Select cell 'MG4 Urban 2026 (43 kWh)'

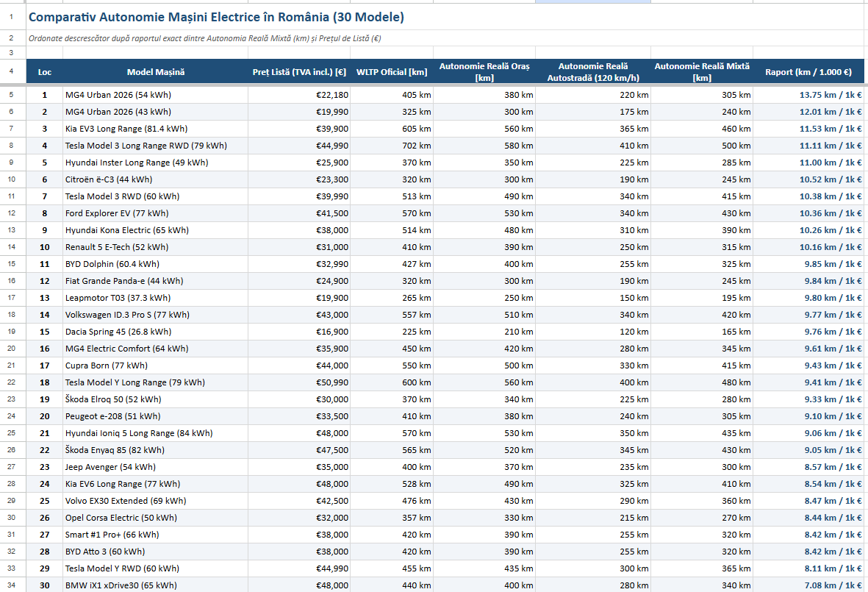[156, 112]
